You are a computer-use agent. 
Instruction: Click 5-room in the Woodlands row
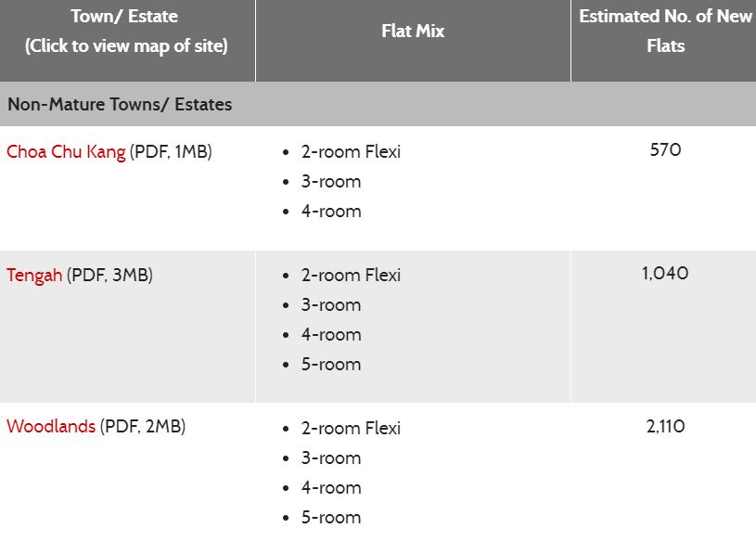pos(331,518)
